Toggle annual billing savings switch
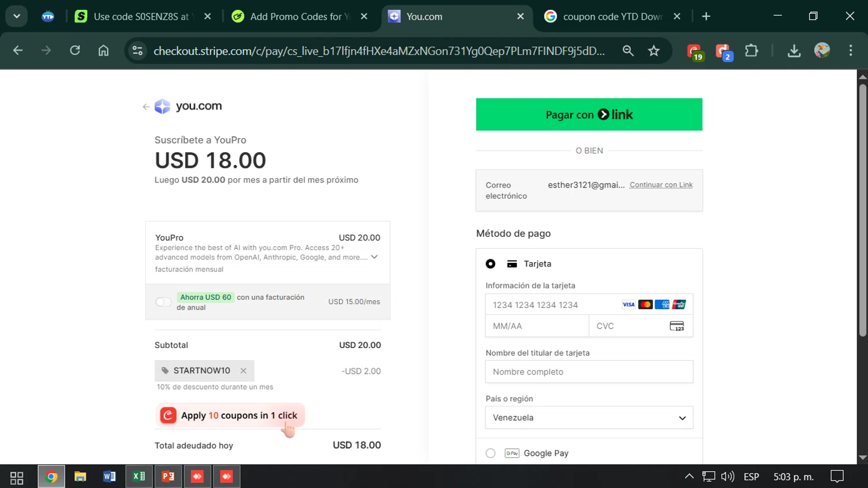Screen dimensions: 868x488 (x=163, y=302)
